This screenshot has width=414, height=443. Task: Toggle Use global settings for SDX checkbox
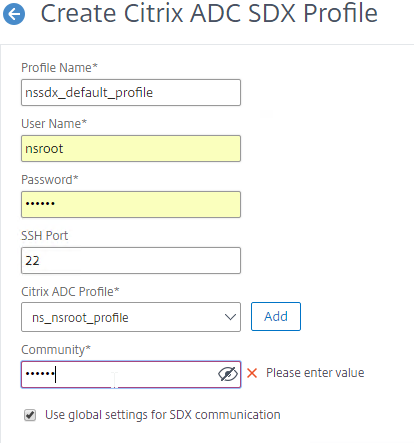[30, 415]
